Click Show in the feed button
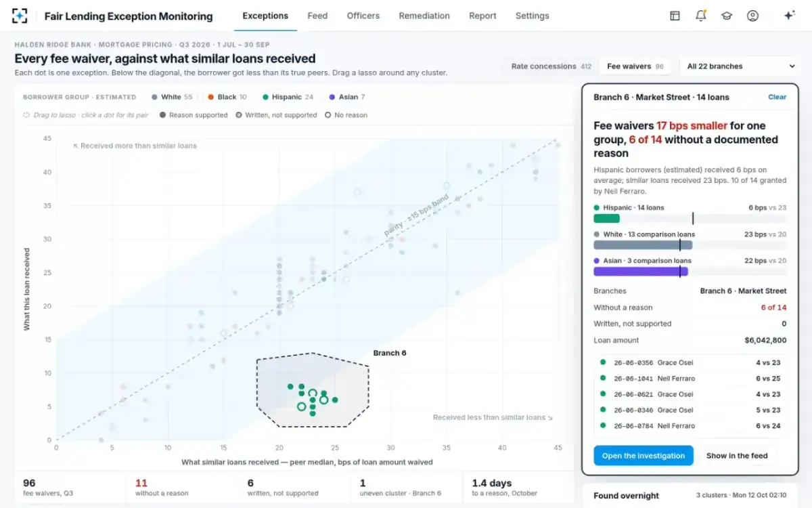 [x=737, y=456]
